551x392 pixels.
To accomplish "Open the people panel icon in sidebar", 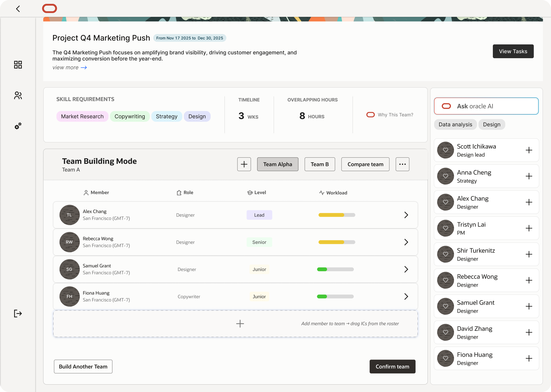I will pos(18,95).
